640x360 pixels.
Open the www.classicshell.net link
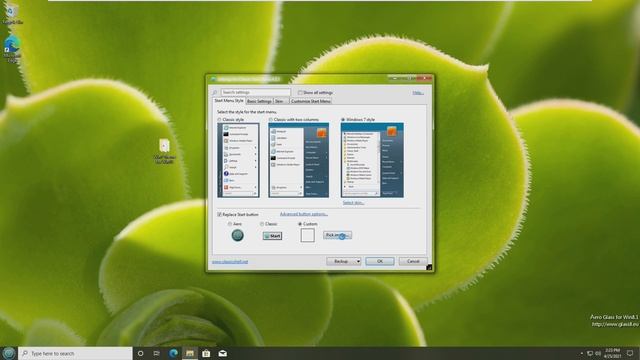point(230,262)
